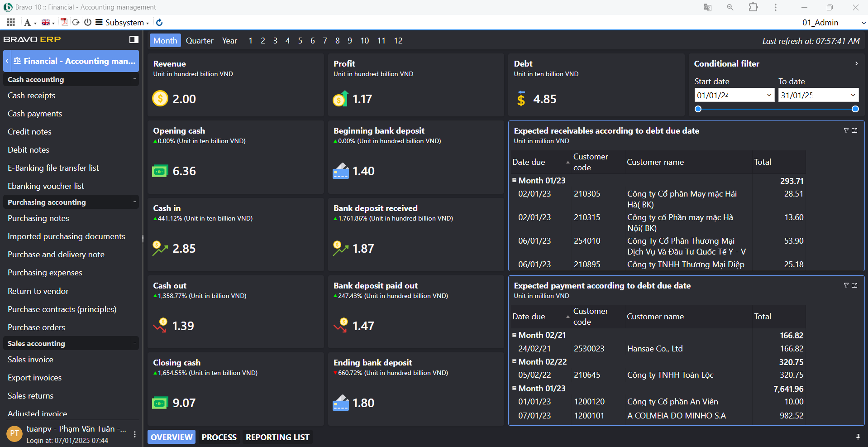Sort by the Date due column header
Image resolution: width=868 pixels, height=447 pixels.
tap(529, 162)
